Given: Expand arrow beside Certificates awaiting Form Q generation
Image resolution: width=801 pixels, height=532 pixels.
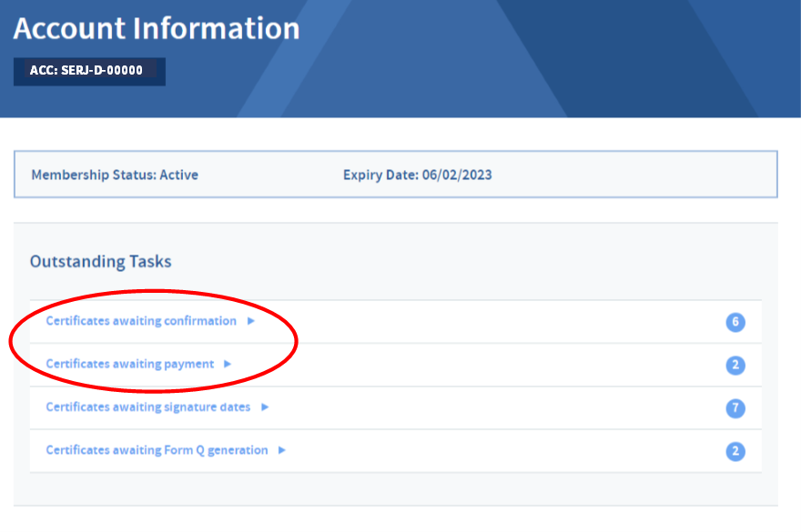Looking at the screenshot, I should coord(282,450).
